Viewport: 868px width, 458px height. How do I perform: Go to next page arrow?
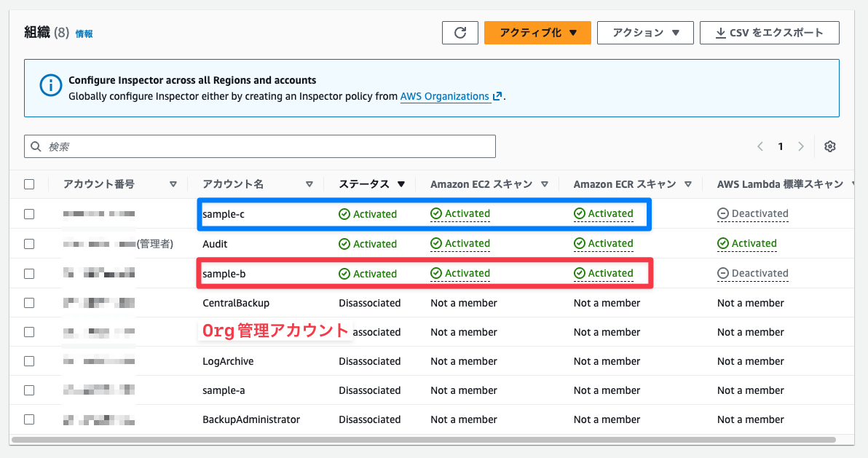[x=801, y=146]
